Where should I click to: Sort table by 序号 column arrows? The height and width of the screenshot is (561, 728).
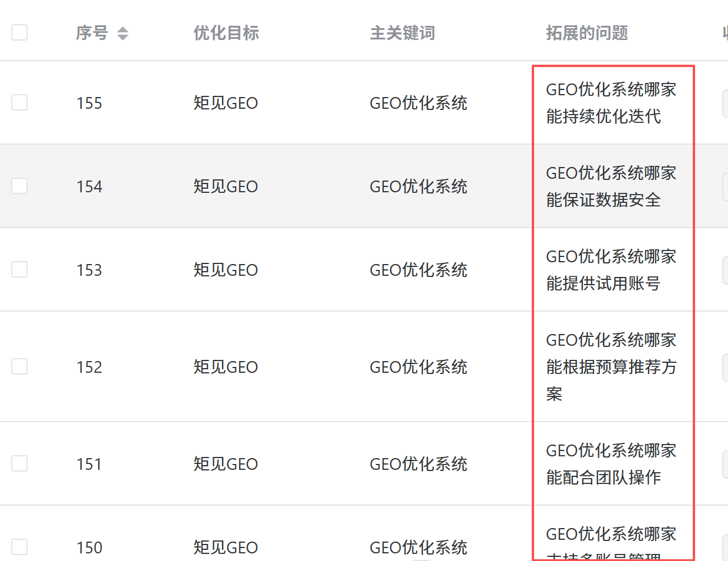(x=122, y=34)
